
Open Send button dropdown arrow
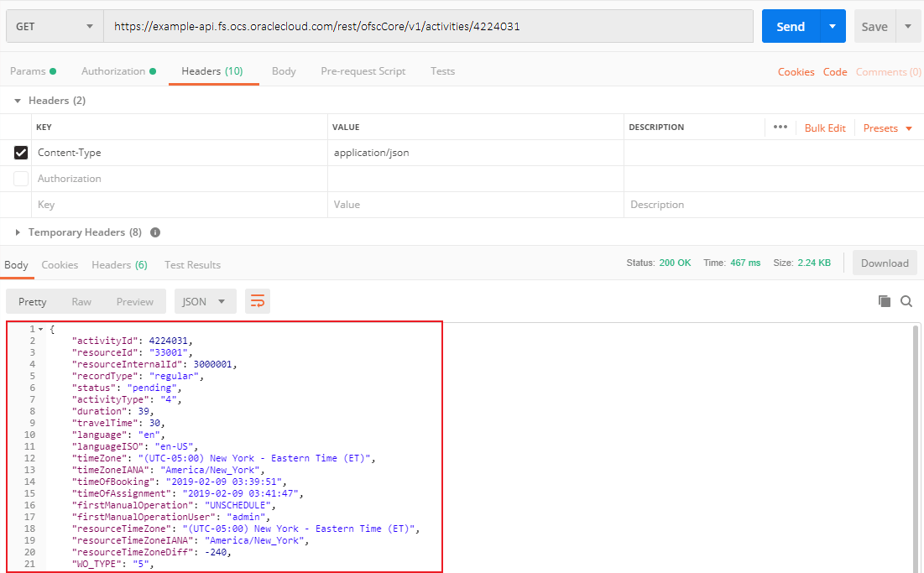click(833, 26)
